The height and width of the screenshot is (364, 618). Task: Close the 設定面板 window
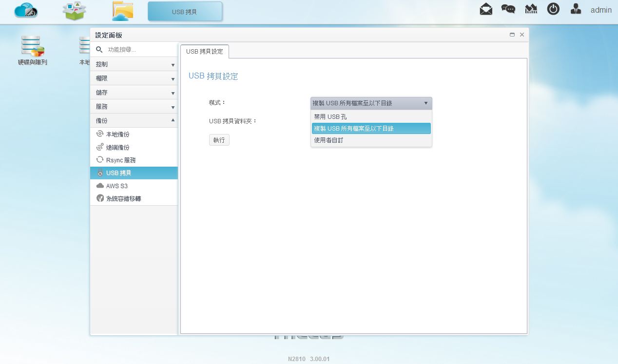click(522, 35)
